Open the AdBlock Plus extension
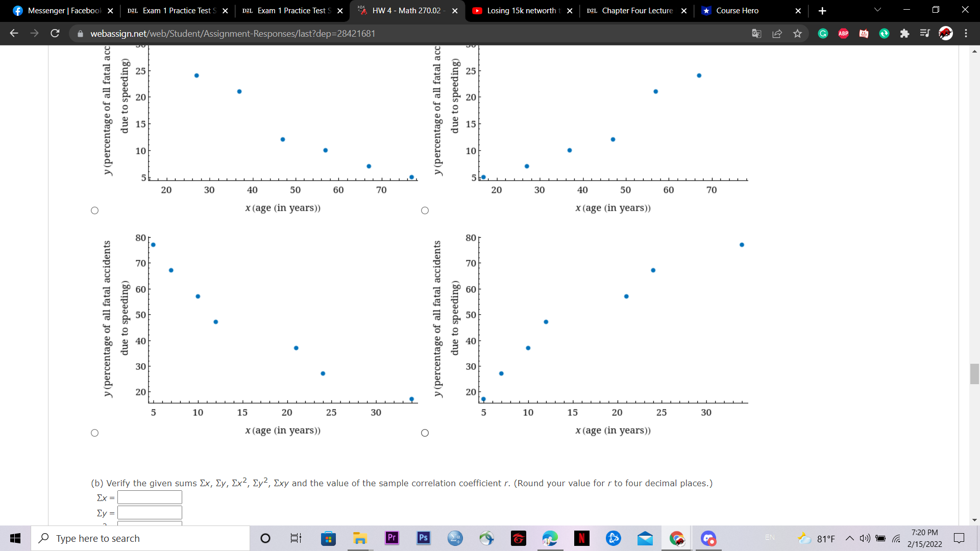This screenshot has height=551, width=980. (843, 34)
